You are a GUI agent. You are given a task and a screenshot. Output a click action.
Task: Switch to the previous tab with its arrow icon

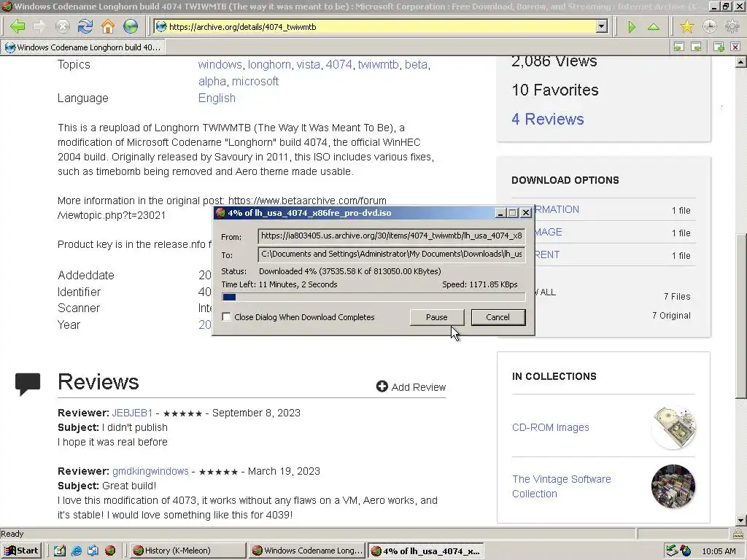point(679,47)
